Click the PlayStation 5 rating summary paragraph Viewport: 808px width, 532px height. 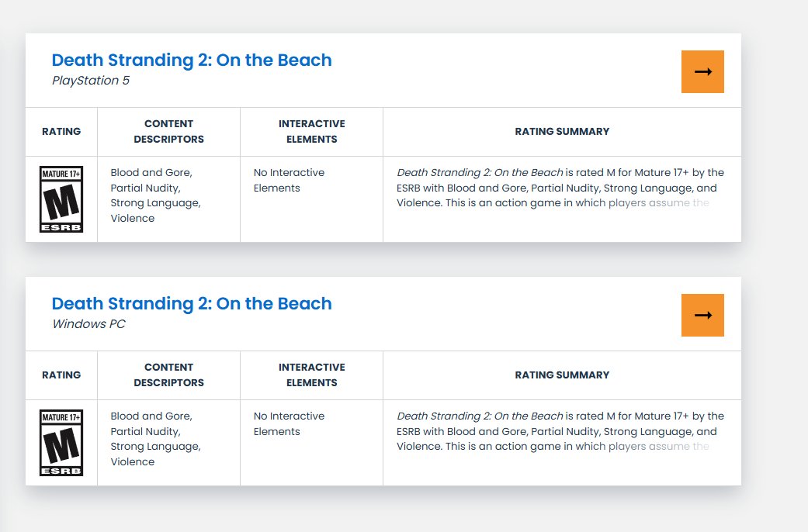tap(559, 188)
